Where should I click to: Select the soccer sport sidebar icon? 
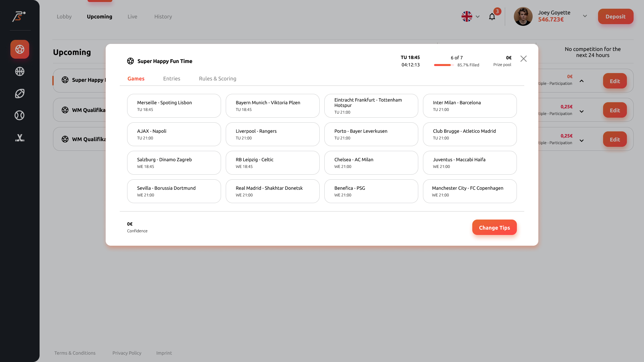click(x=20, y=49)
